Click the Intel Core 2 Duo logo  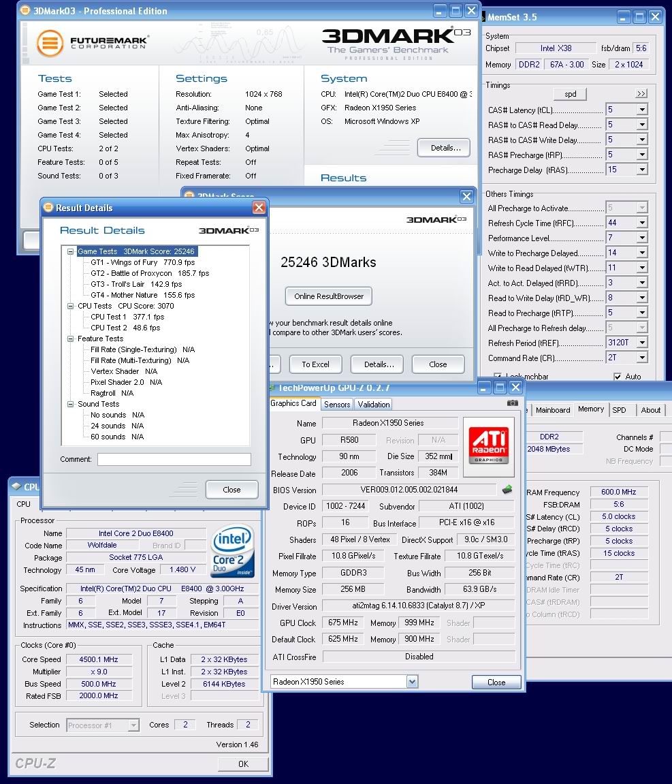pos(233,550)
